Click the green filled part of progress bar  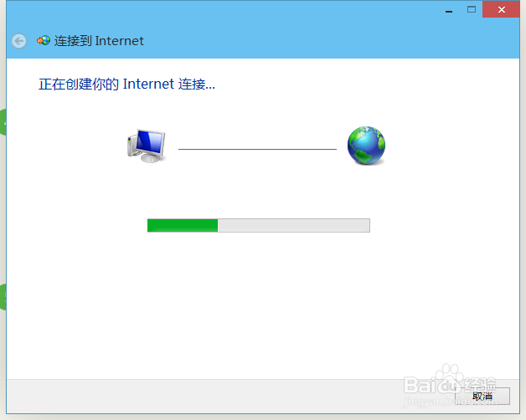click(x=183, y=225)
